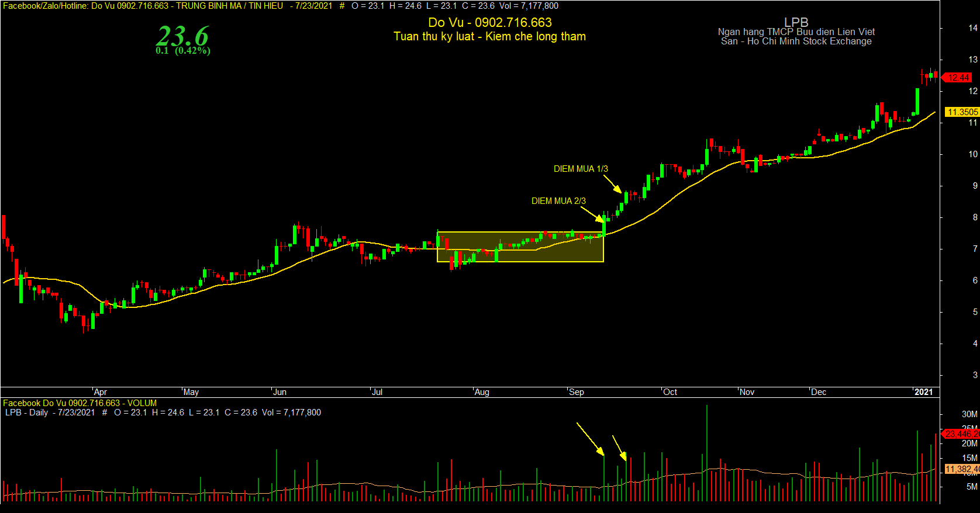Click the Jun marker on time axis
The image size is (980, 513).
coord(280,392)
